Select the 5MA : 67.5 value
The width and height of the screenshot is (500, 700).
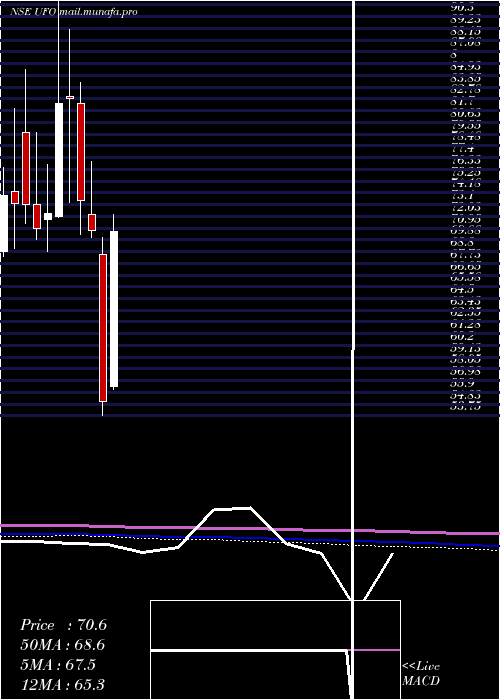pyautogui.click(x=58, y=665)
